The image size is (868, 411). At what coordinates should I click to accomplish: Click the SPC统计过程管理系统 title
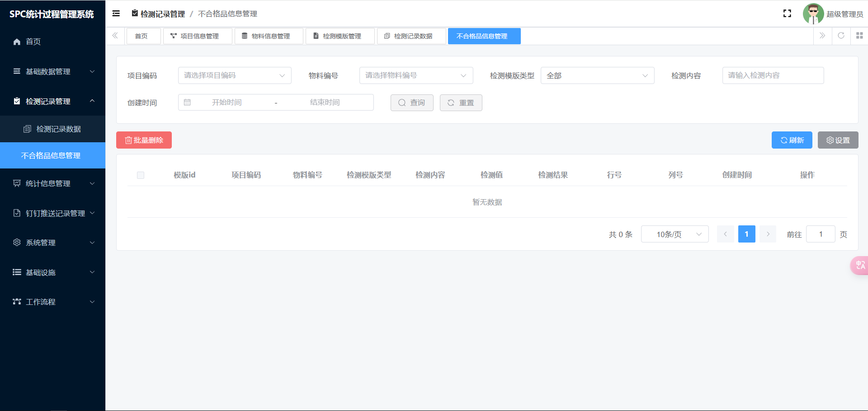tap(52, 14)
